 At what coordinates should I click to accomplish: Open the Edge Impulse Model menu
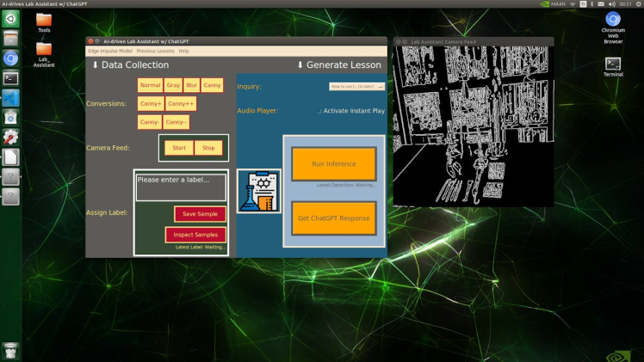point(110,52)
